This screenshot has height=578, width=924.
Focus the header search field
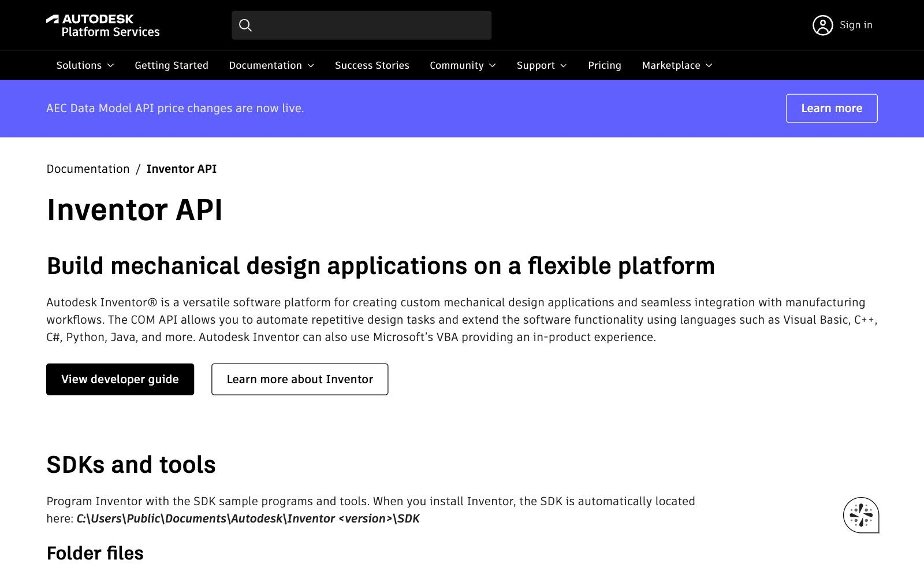coord(362,25)
